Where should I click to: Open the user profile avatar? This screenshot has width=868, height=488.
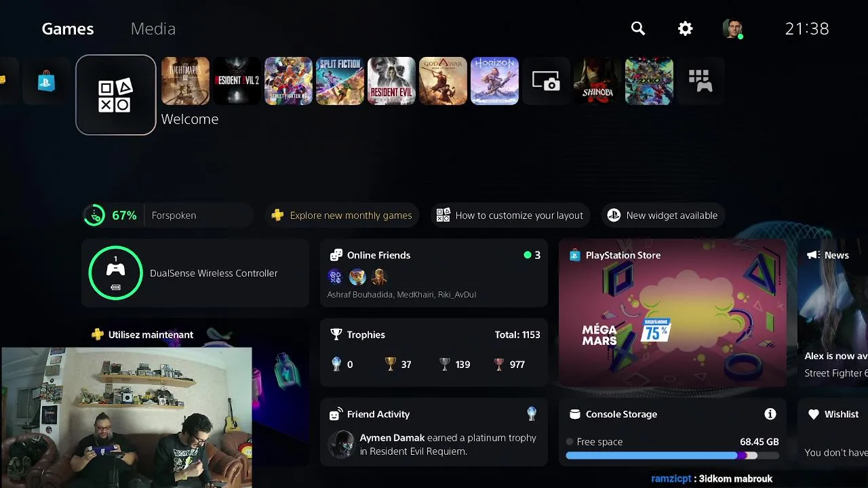coord(732,28)
